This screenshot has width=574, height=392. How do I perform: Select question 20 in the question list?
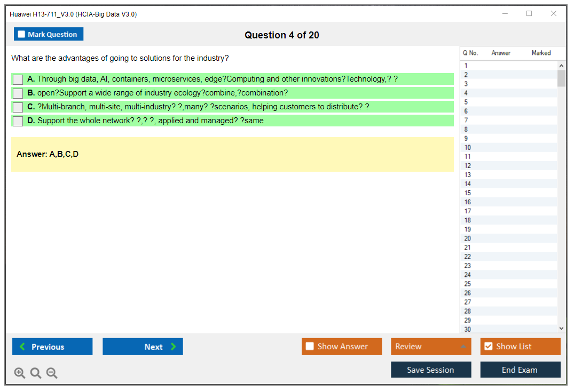pos(468,238)
